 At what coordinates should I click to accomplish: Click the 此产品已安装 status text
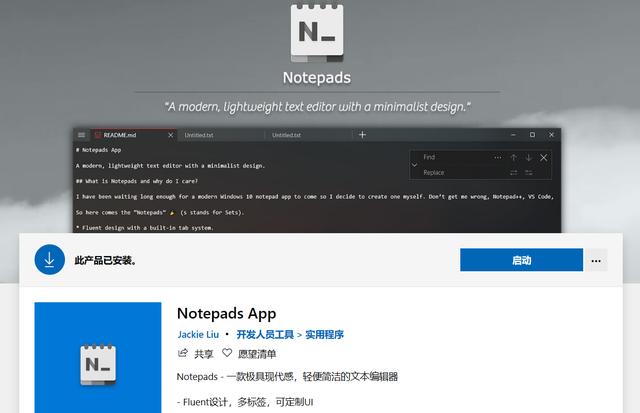pos(105,260)
